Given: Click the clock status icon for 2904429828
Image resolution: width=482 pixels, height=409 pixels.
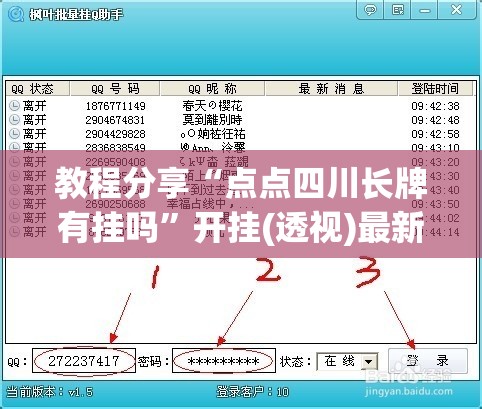Looking at the screenshot, I should (x=14, y=134).
